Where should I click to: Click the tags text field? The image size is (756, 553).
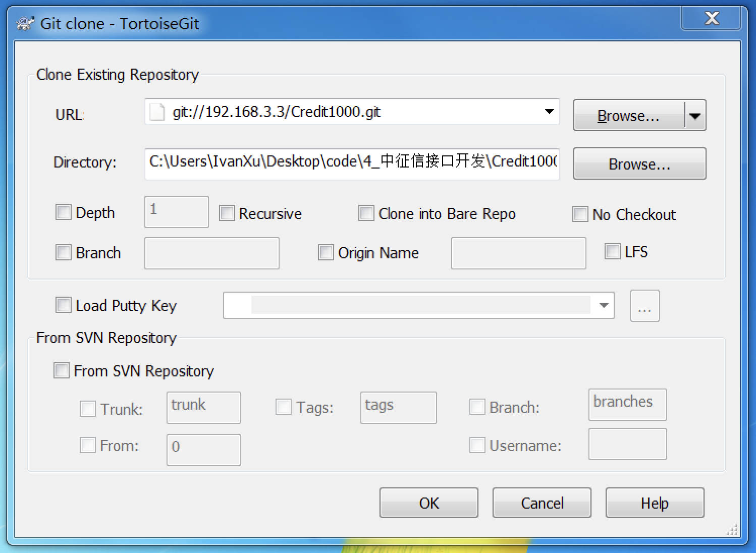point(399,408)
